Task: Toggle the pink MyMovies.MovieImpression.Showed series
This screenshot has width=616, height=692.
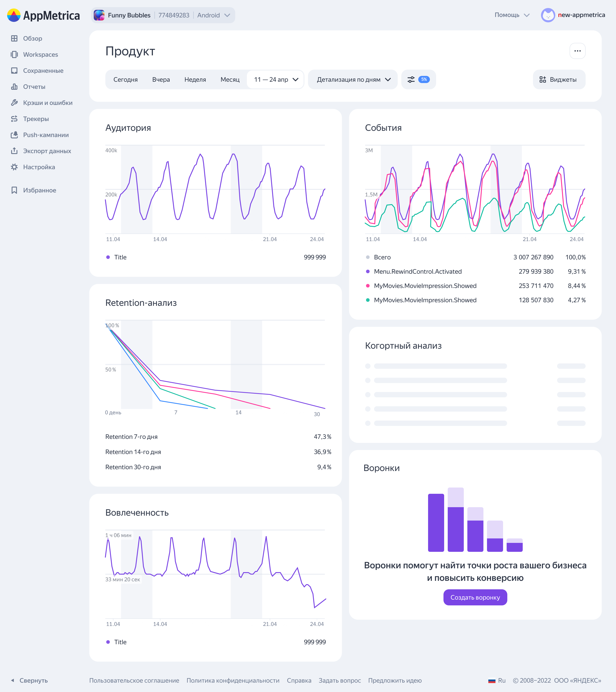Action: [368, 286]
